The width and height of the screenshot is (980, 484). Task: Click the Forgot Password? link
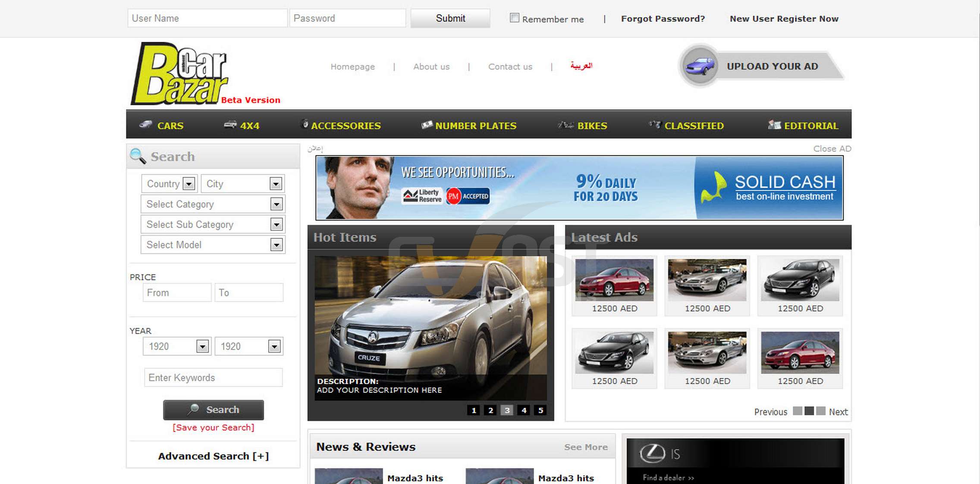click(x=663, y=19)
